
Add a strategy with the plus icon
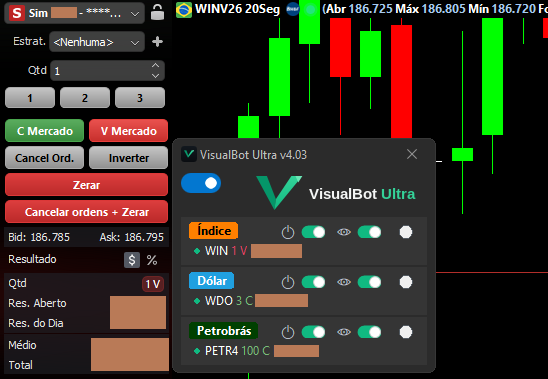pos(157,42)
